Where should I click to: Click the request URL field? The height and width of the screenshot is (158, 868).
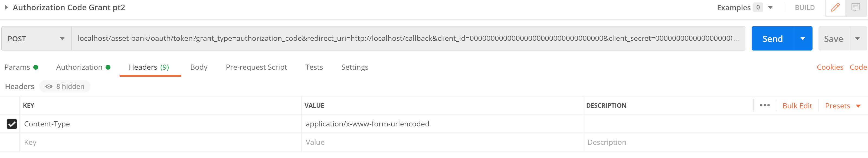pyautogui.click(x=408, y=39)
